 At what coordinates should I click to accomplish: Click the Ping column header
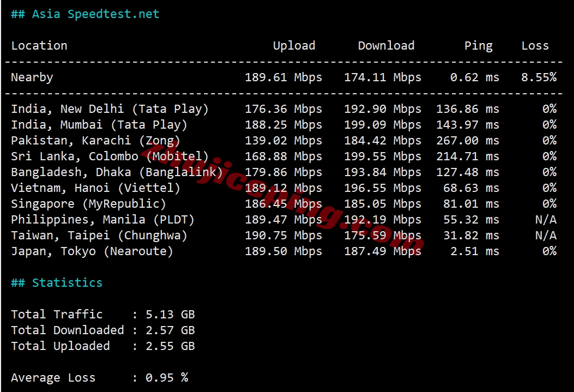(478, 46)
